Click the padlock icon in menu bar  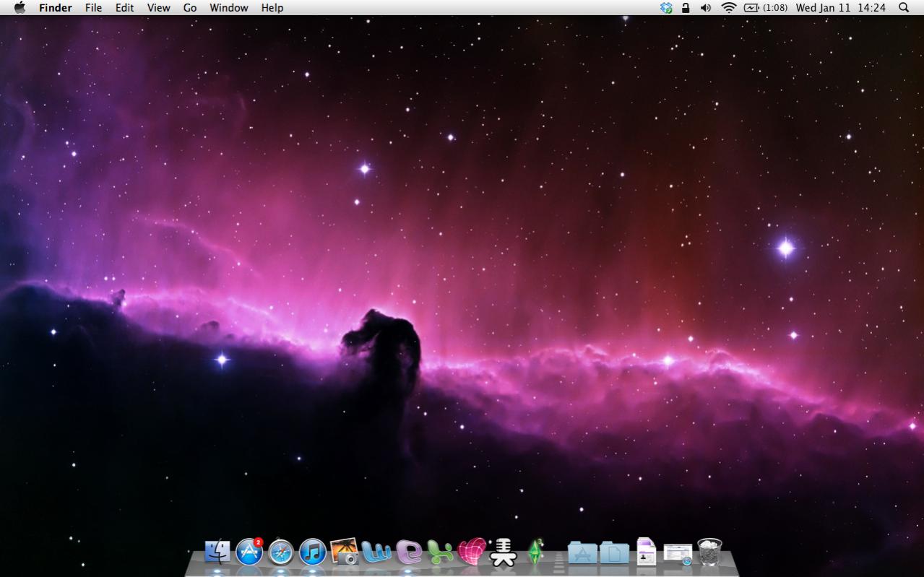click(x=686, y=8)
